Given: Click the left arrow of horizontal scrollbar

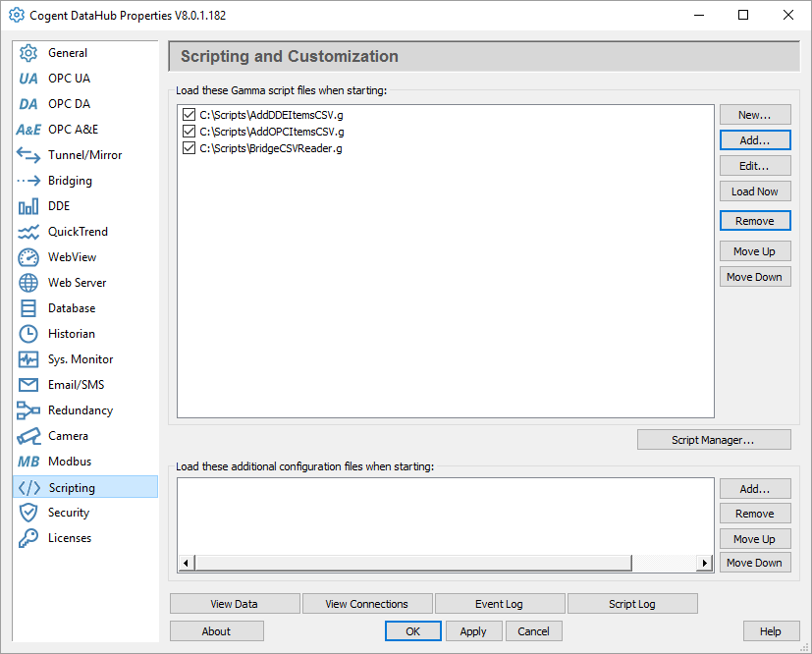Looking at the screenshot, I should pos(186,564).
